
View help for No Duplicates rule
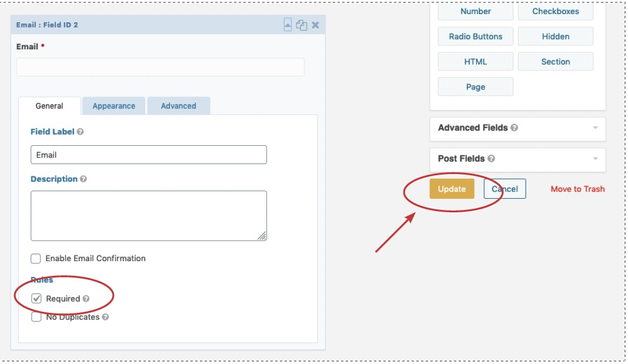[105, 317]
